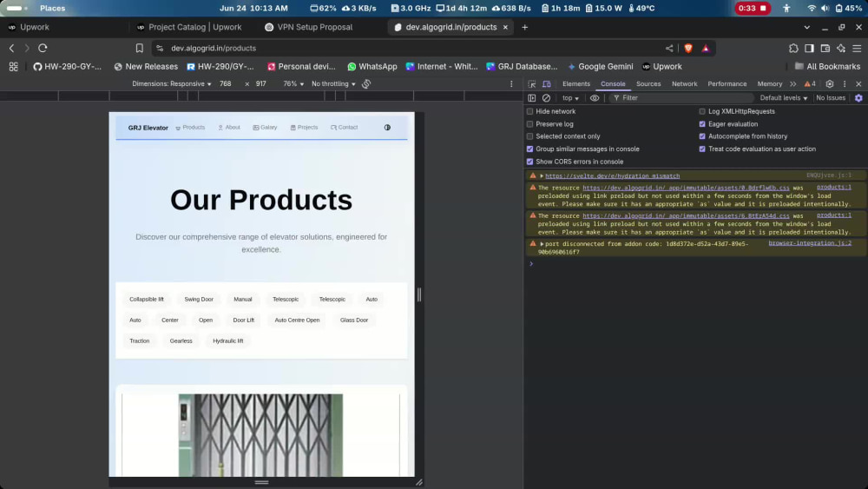Click the create live expression eye icon
Image resolution: width=868 pixels, height=489 pixels.
click(595, 98)
